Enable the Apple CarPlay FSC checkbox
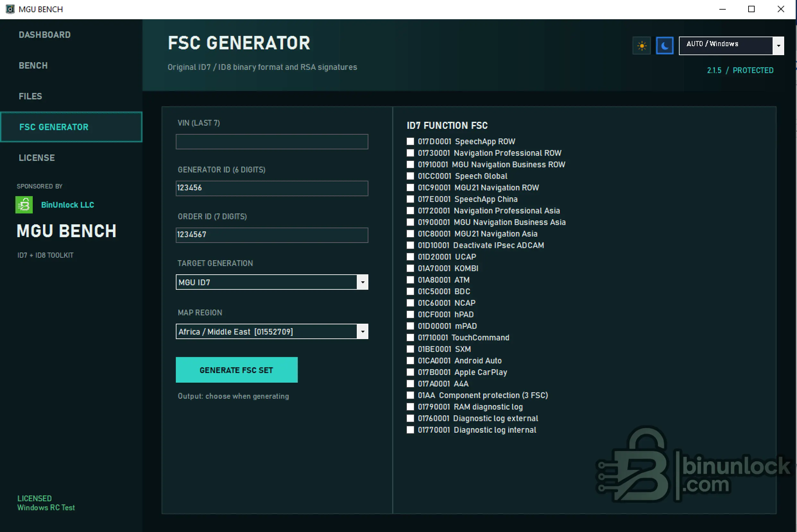Screen dimensions: 797x532 (x=410, y=372)
